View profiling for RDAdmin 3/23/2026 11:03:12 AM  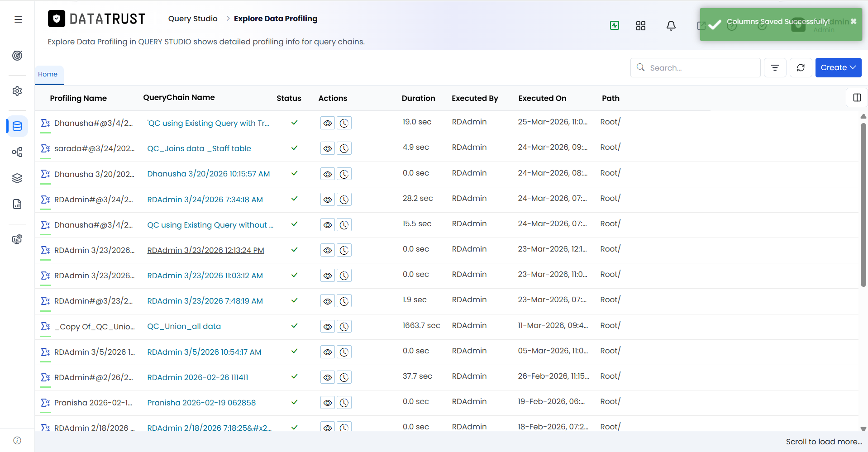tap(328, 276)
